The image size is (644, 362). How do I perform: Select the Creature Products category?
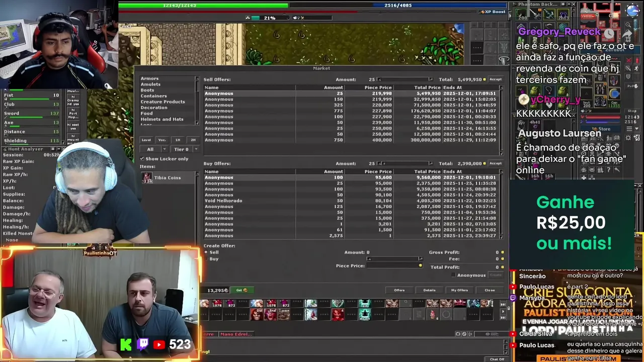click(x=163, y=102)
